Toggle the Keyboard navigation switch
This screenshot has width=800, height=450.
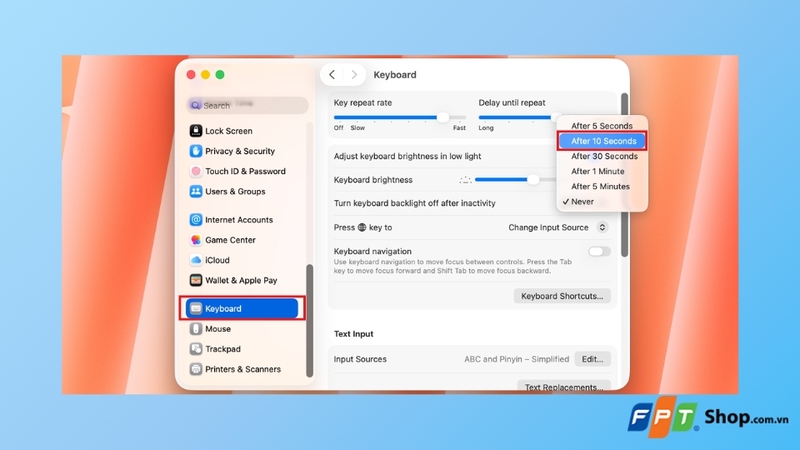(599, 252)
